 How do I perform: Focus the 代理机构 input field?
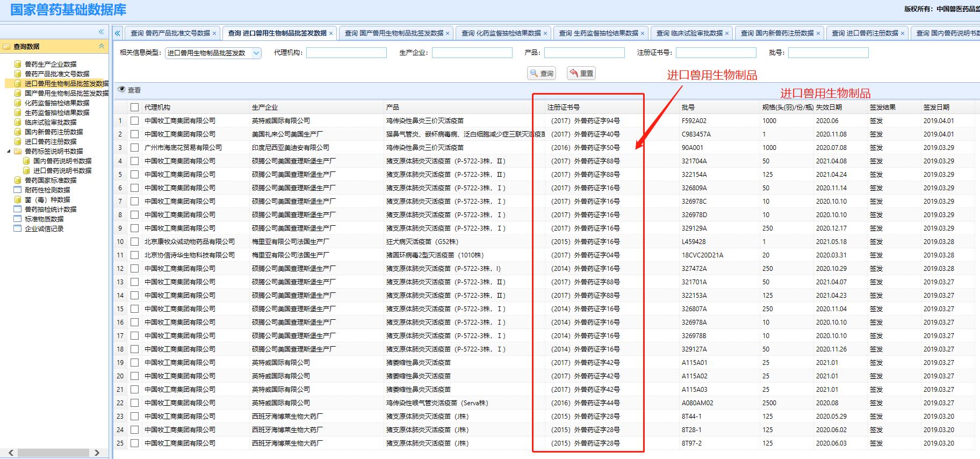pos(347,53)
